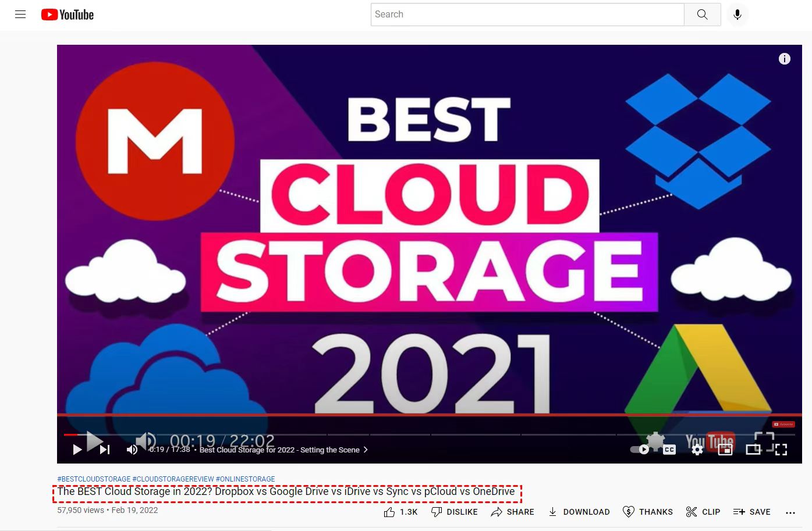The height and width of the screenshot is (531, 812).
Task: Click the video title about BEST Cloud Storage
Action: pos(286,491)
